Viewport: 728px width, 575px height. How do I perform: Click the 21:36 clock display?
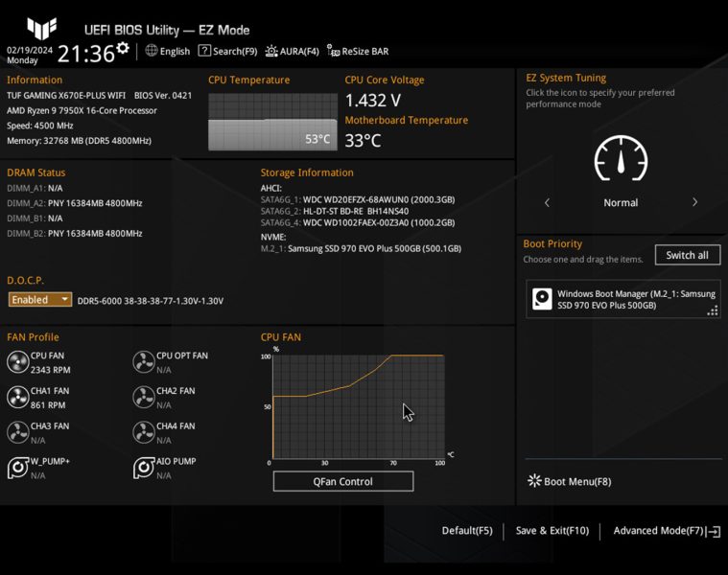point(85,54)
